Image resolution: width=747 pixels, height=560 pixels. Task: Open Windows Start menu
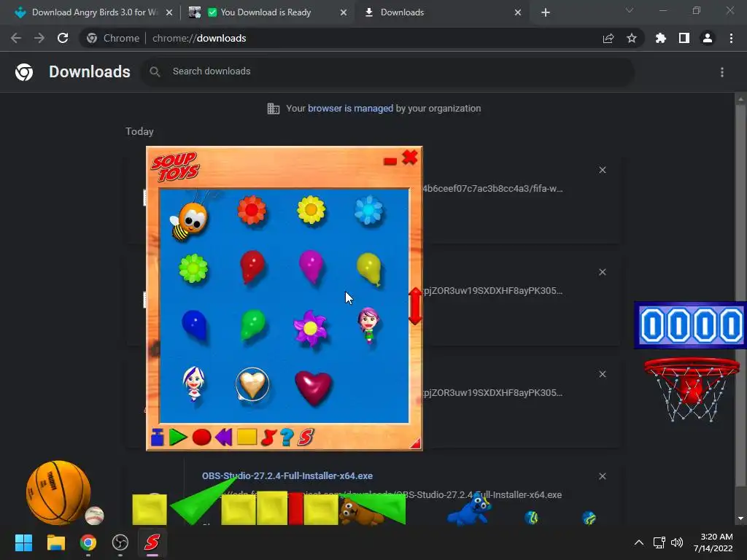[23, 542]
